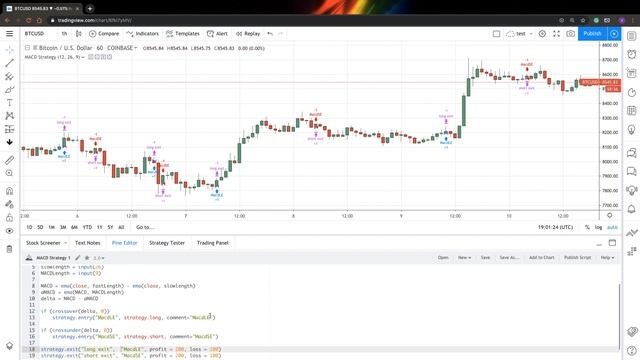Image resolution: width=640 pixels, height=360 pixels.
Task: Set chart range to 1D
Action: click(29, 227)
